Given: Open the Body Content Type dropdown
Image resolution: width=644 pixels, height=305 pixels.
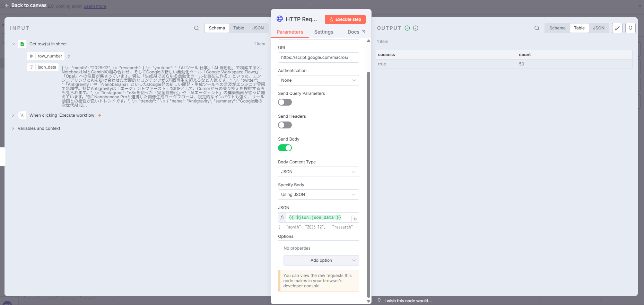Looking at the screenshot, I should [x=318, y=172].
